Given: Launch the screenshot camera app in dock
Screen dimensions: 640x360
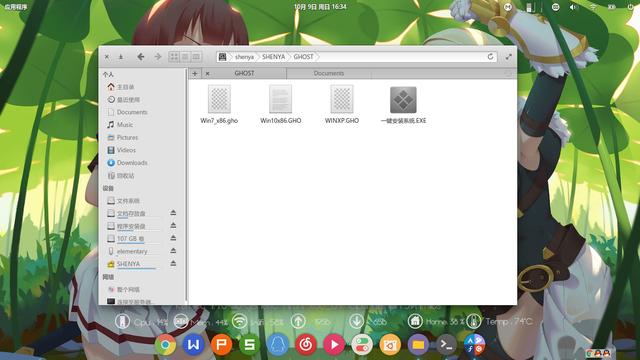Looking at the screenshot, I should [390, 345].
